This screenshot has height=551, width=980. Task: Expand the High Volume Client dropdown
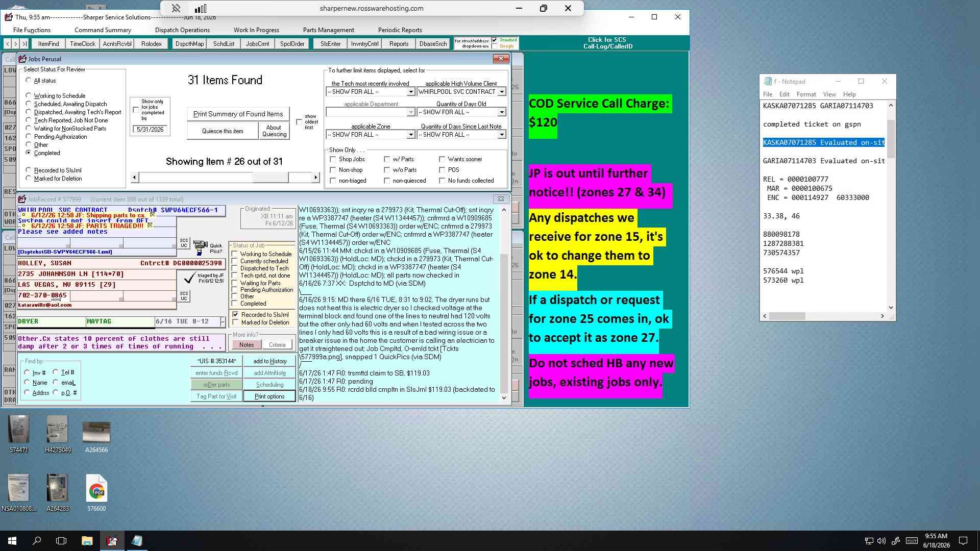click(x=502, y=92)
